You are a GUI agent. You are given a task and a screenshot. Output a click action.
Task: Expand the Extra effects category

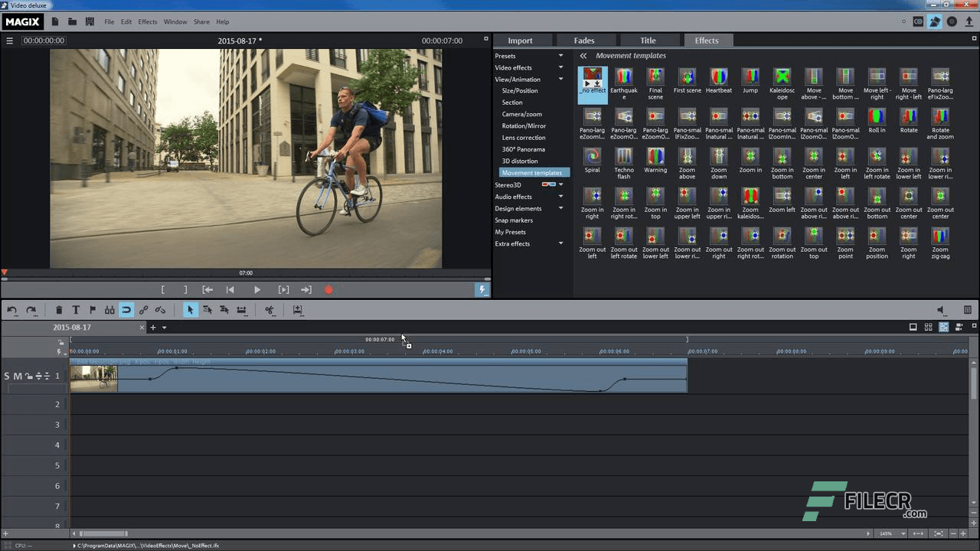click(512, 243)
